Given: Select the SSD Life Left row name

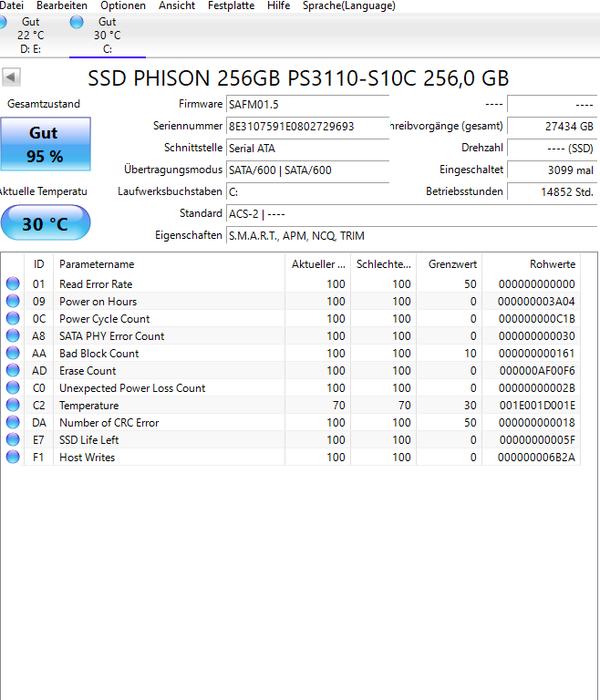Looking at the screenshot, I should coord(88,439).
